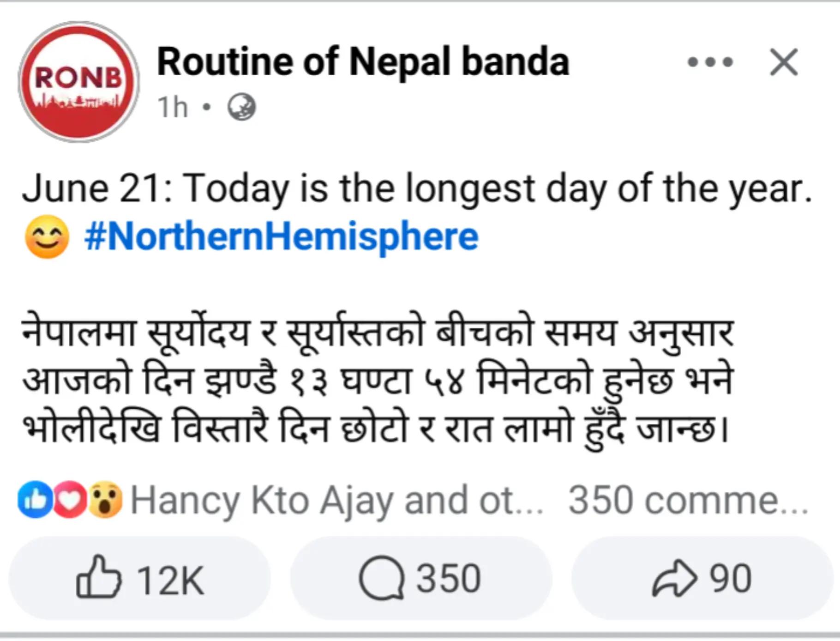The width and height of the screenshot is (840, 641).
Task: Click the globe public audience icon
Action: point(242,107)
